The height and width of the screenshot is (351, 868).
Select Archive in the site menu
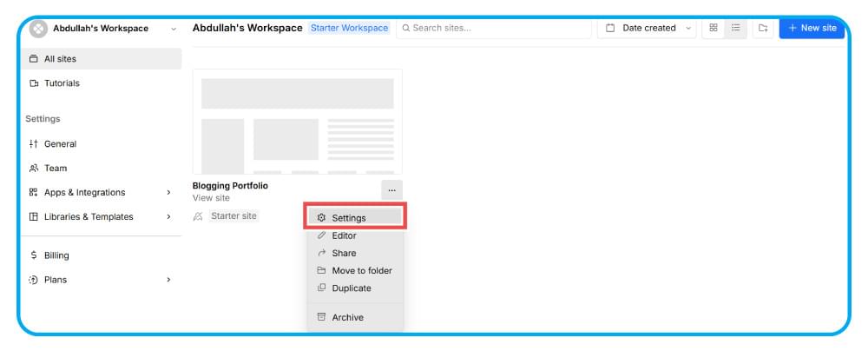click(355, 317)
